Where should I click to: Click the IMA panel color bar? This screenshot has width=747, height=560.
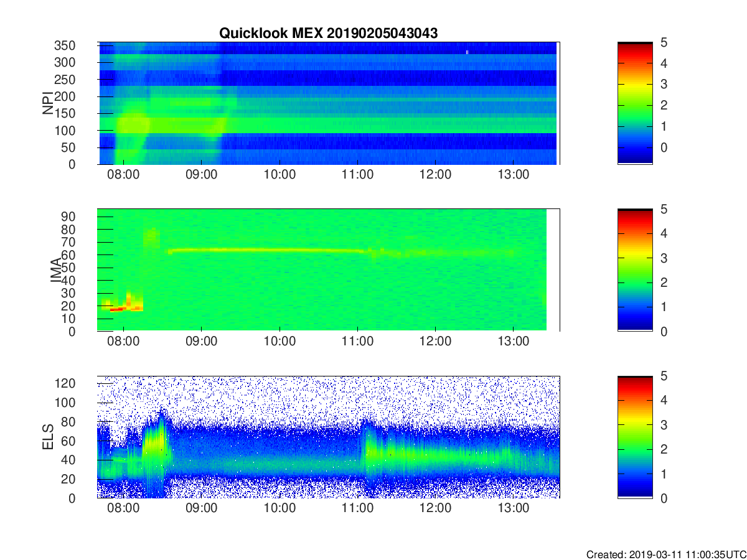click(x=635, y=270)
